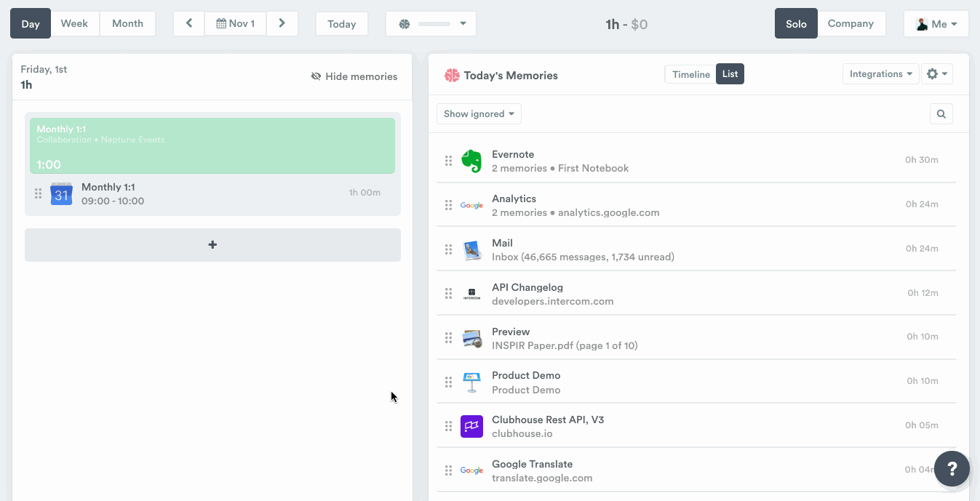
Task: Go to the previous day arrow
Action: [x=189, y=23]
